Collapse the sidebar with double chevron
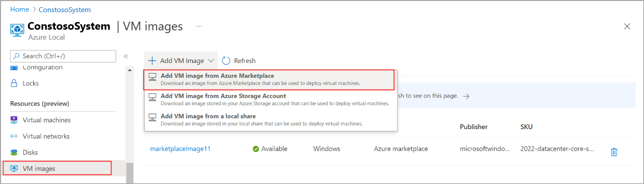This screenshot has width=644, height=184. click(x=126, y=56)
